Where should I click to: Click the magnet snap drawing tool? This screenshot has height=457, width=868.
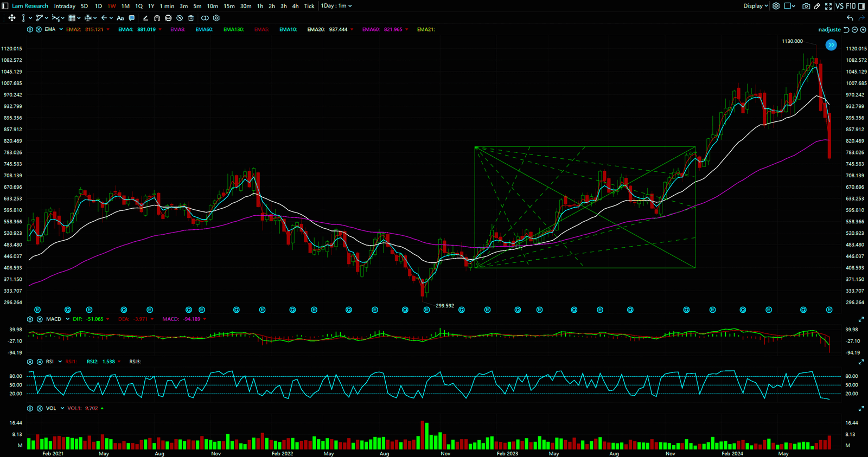(157, 18)
